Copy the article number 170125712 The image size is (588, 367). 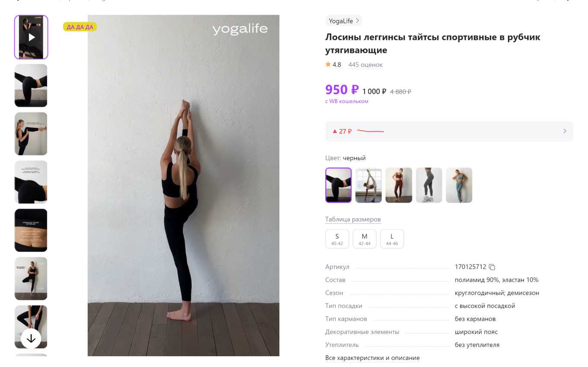coord(492,267)
